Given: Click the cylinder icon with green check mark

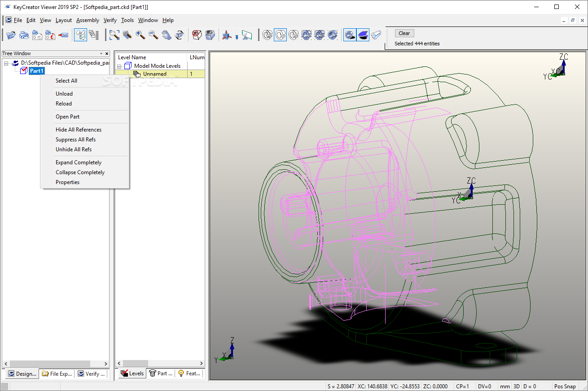Looking at the screenshot, I should tap(376, 35).
